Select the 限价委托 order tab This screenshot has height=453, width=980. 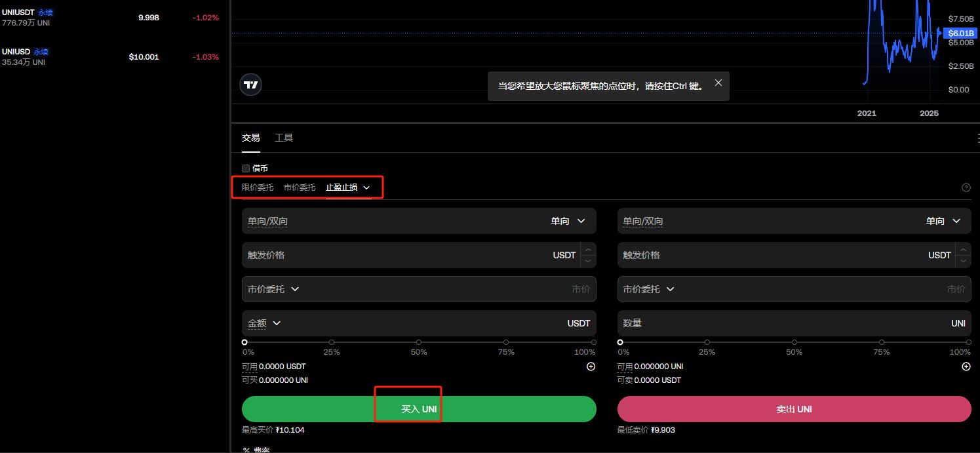[258, 187]
